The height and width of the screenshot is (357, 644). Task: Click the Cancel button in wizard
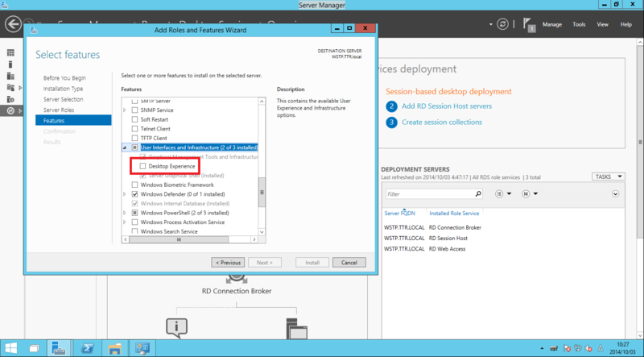(x=349, y=263)
